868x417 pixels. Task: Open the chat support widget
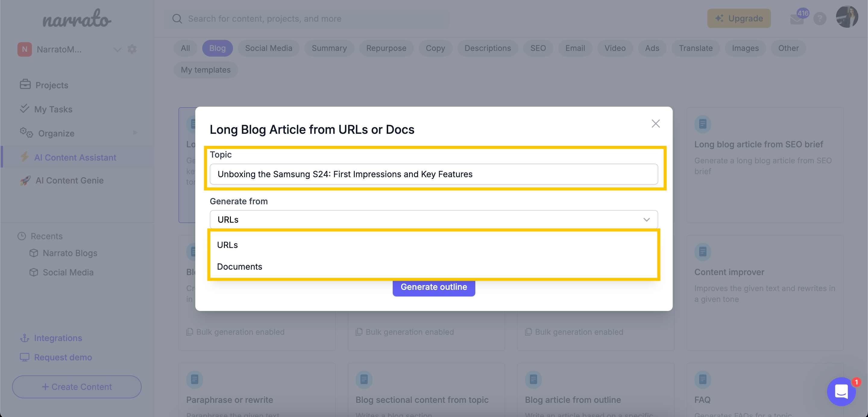[841, 391]
